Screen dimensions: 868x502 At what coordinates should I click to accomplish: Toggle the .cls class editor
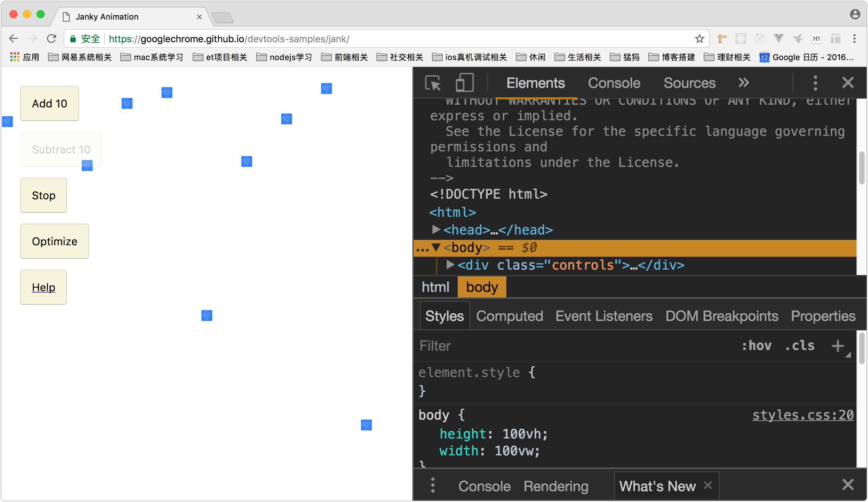coord(800,346)
